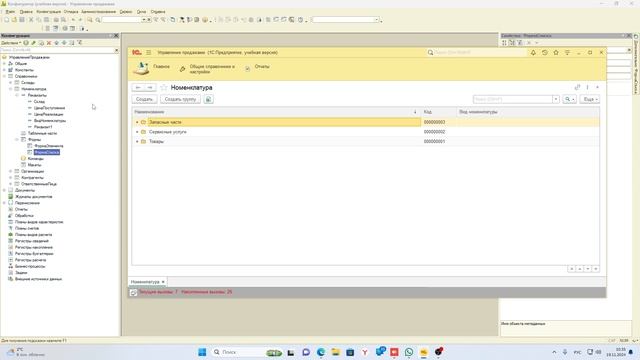Select ФормаЭлемента in the tree

point(49,146)
